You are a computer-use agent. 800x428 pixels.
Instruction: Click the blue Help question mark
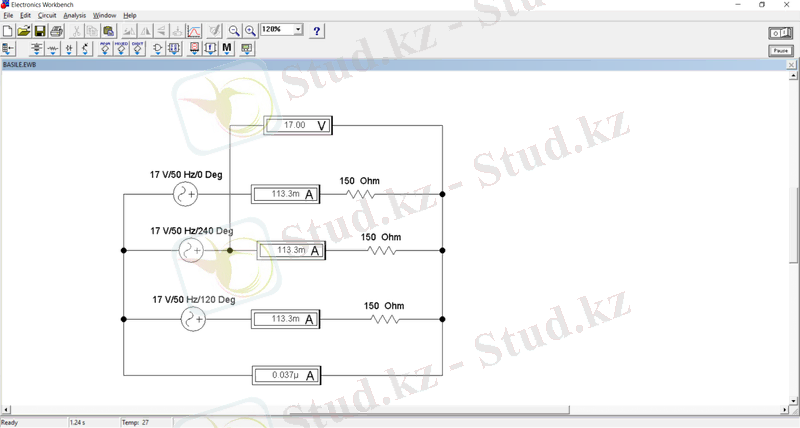click(x=316, y=31)
